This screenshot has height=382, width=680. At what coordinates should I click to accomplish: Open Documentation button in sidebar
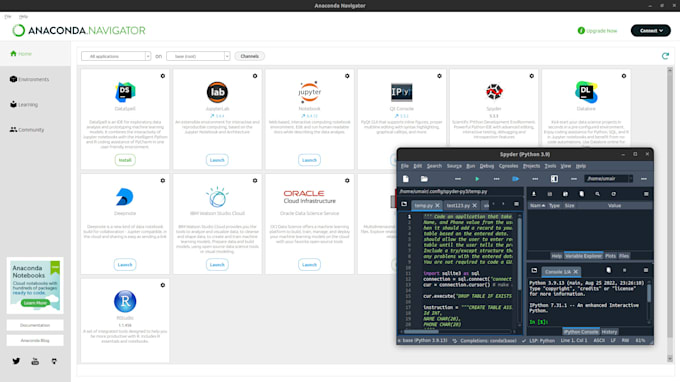35,325
